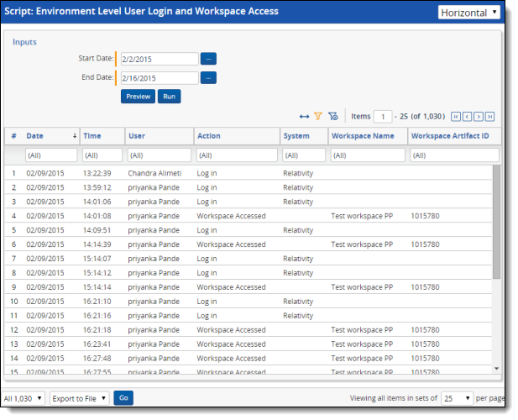Open the Export to File dropdown
The width and height of the screenshot is (518, 420).
tap(79, 398)
